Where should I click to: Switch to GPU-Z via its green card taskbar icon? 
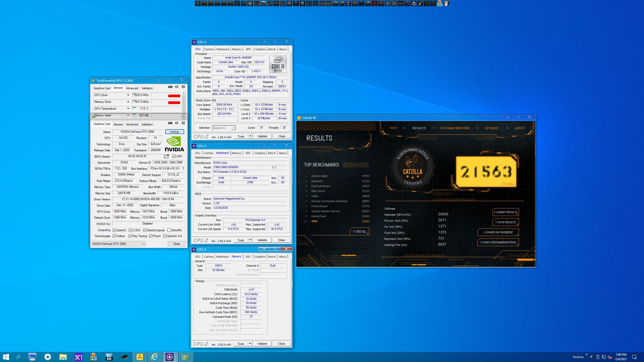tap(185, 357)
